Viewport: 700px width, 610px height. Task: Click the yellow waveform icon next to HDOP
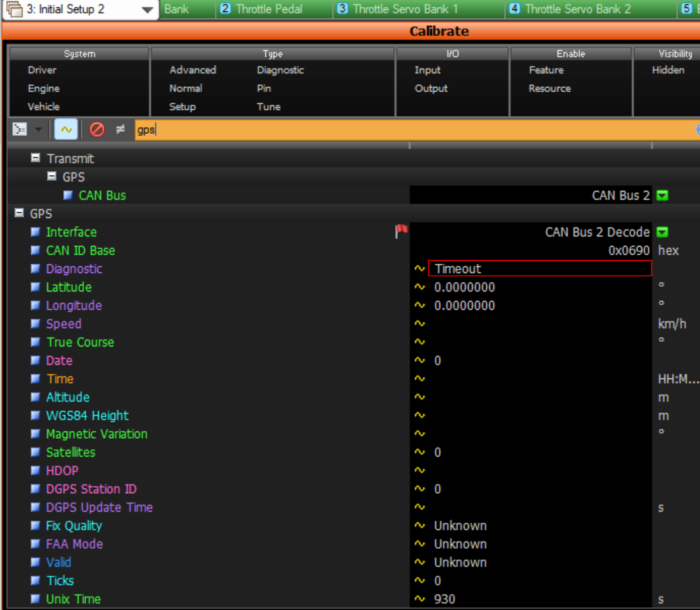(419, 470)
